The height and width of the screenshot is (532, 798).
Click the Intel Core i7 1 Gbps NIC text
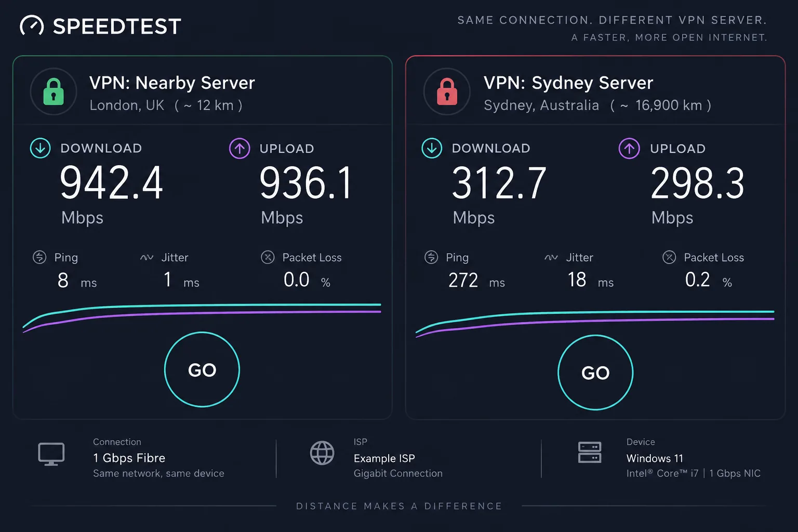click(694, 473)
